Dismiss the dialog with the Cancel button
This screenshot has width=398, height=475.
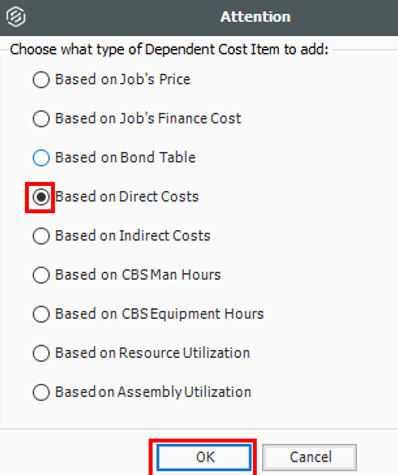[310, 457]
